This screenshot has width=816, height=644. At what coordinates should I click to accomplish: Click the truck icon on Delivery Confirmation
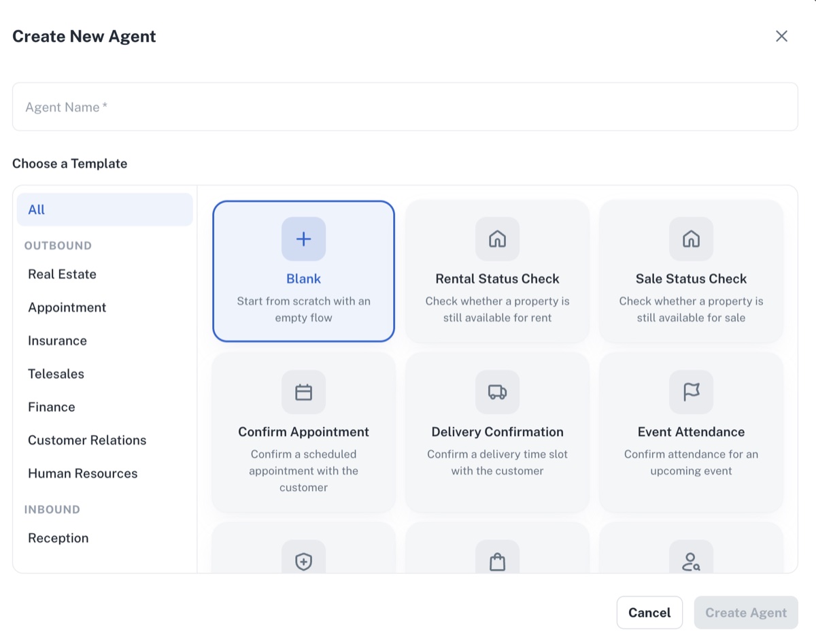pos(497,392)
